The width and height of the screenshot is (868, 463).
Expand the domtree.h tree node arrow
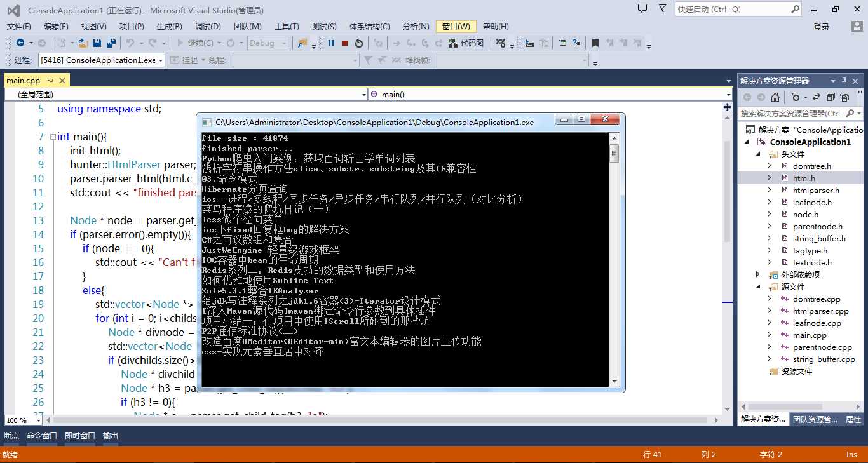pyautogui.click(x=770, y=166)
